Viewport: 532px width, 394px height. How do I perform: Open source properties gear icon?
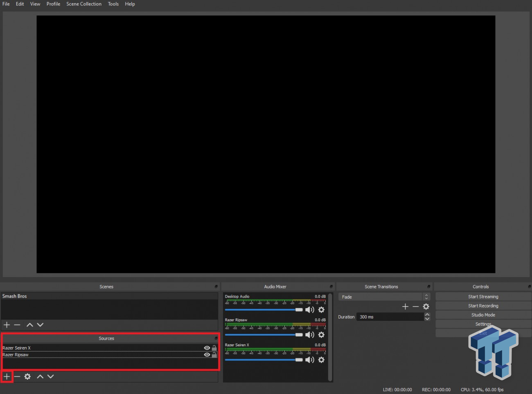[27, 376]
